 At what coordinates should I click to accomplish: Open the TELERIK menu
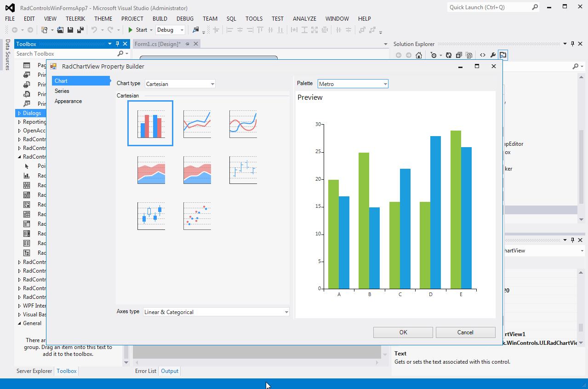tap(75, 19)
